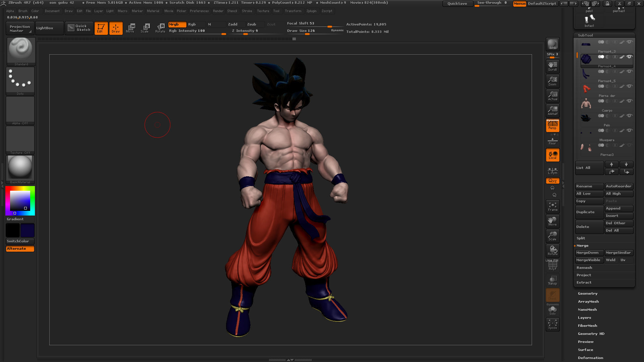Toggle the Floor grid icon
This screenshot has height=362, width=644.
552,140
